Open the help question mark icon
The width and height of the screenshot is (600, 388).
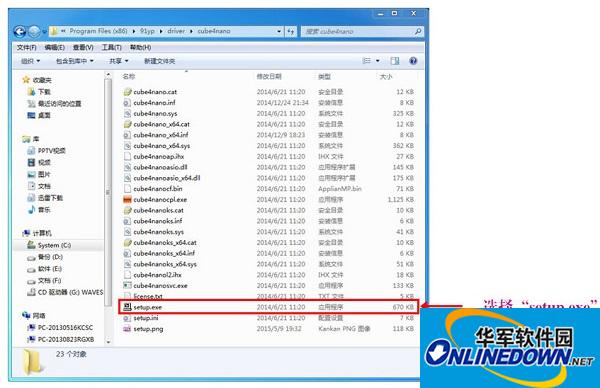click(413, 61)
